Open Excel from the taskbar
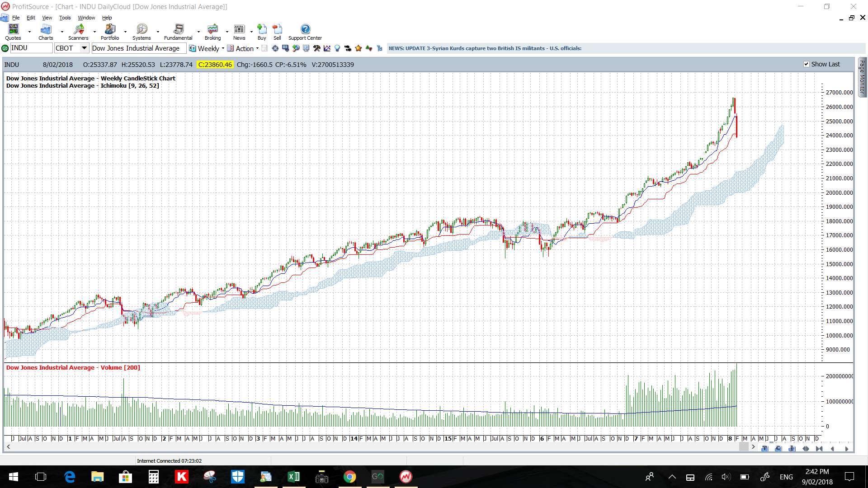Screen dimensions: 868x488 [294, 477]
